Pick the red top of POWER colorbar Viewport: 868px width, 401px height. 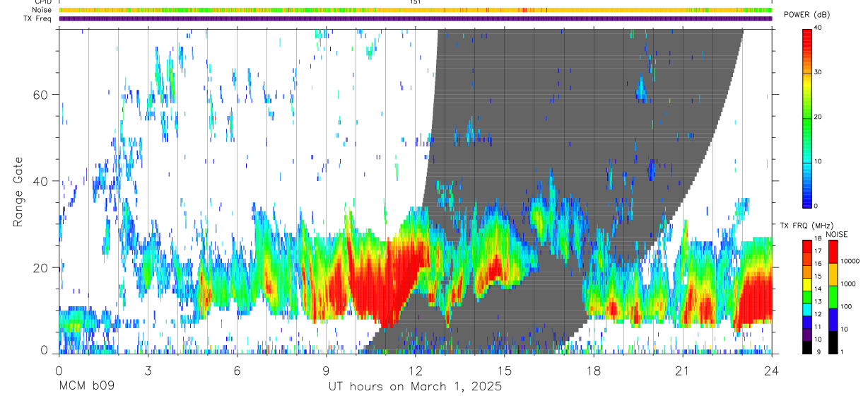pos(807,34)
